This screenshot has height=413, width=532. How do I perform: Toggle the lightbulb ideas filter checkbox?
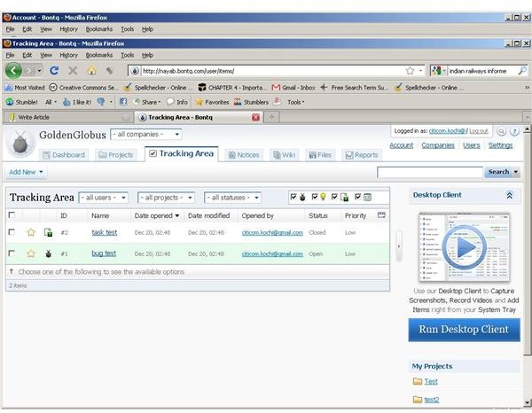tap(315, 197)
